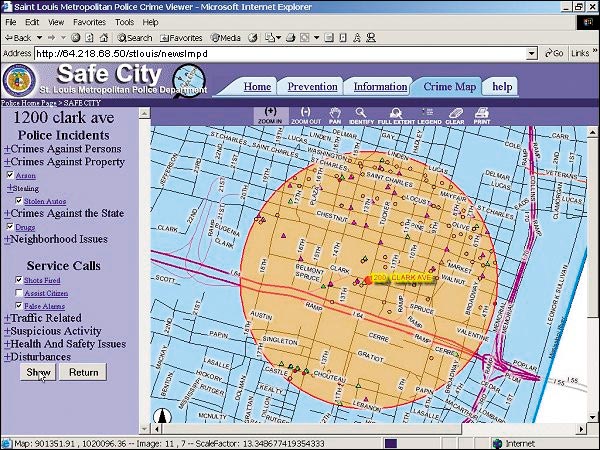Switch to the Information tab
Screen dimensions: 600x450
coord(380,87)
